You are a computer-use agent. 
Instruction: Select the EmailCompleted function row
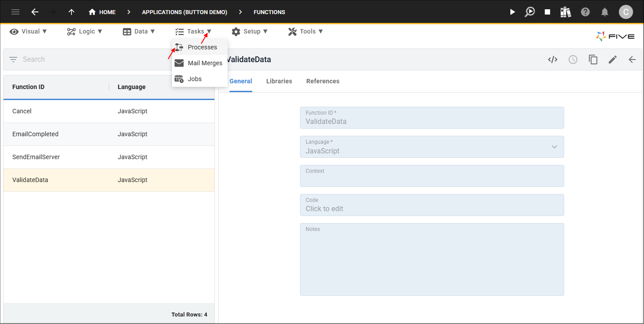[109, 134]
